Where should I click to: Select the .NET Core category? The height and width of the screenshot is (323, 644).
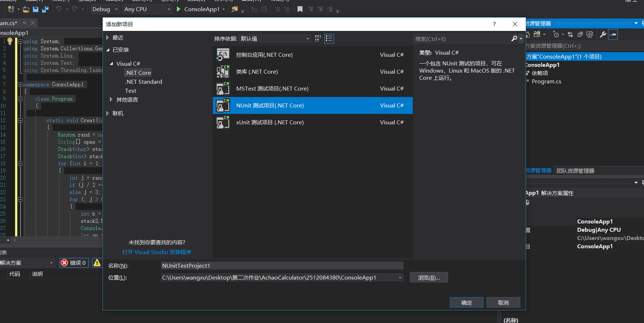pyautogui.click(x=138, y=73)
